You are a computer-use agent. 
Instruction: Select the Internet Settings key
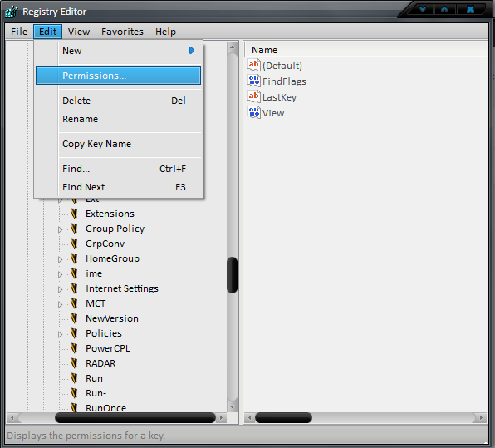point(122,288)
